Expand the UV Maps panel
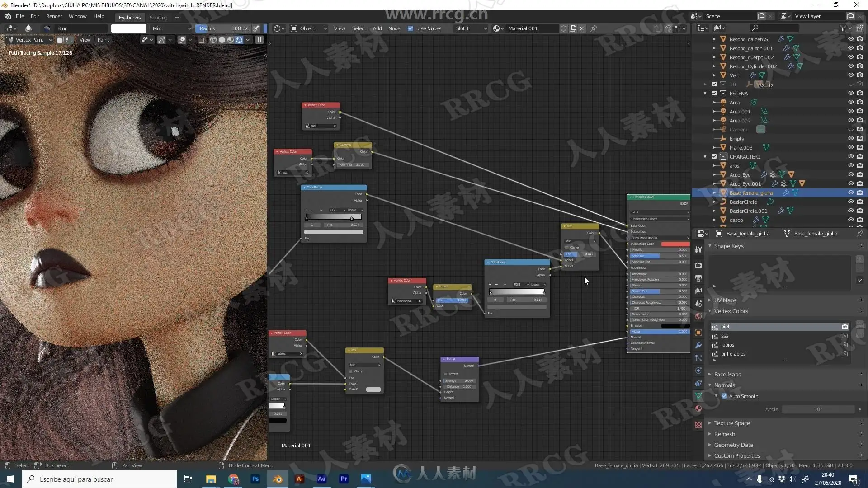Image resolution: width=868 pixels, height=488 pixels. point(725,300)
